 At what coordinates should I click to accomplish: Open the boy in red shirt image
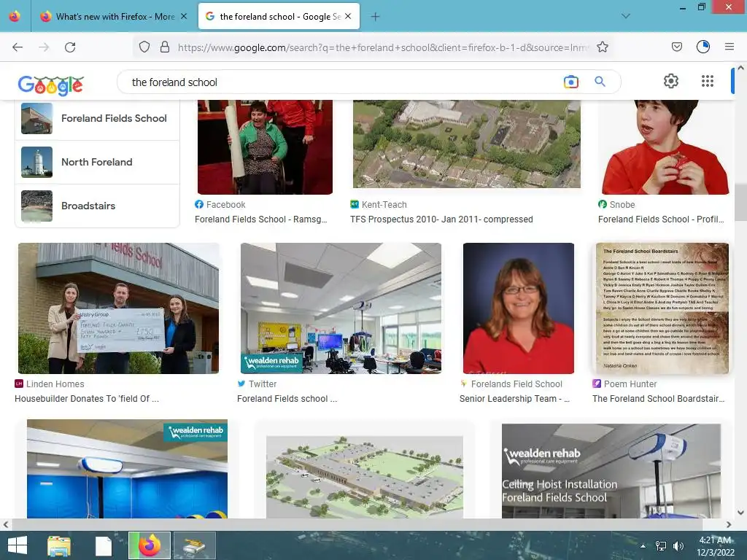[x=665, y=147]
